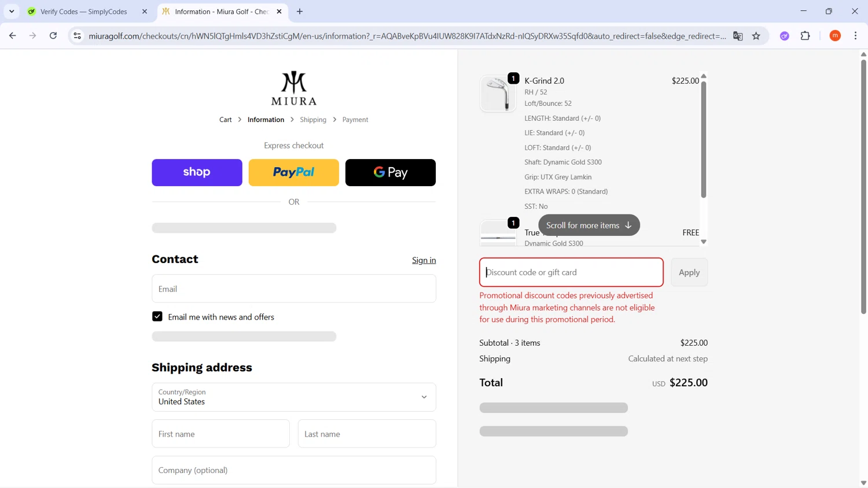Open the browser Extensions menu
868x488 pixels.
[x=805, y=36]
